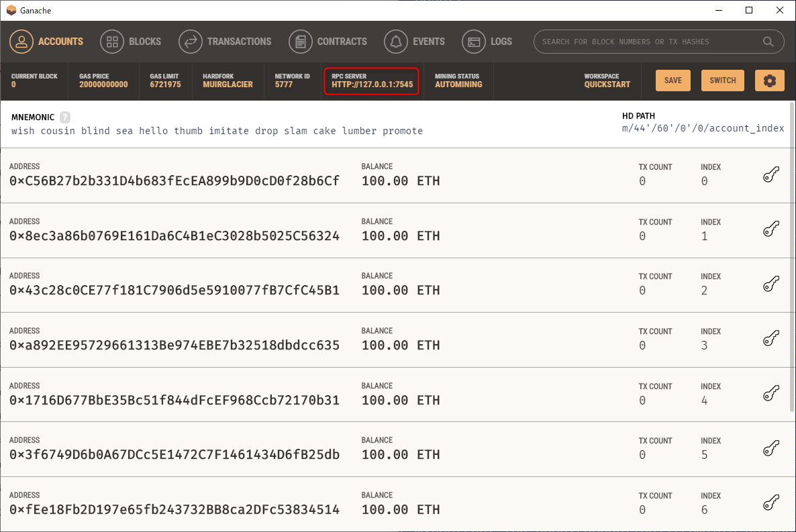Open the Logs tab

click(487, 42)
